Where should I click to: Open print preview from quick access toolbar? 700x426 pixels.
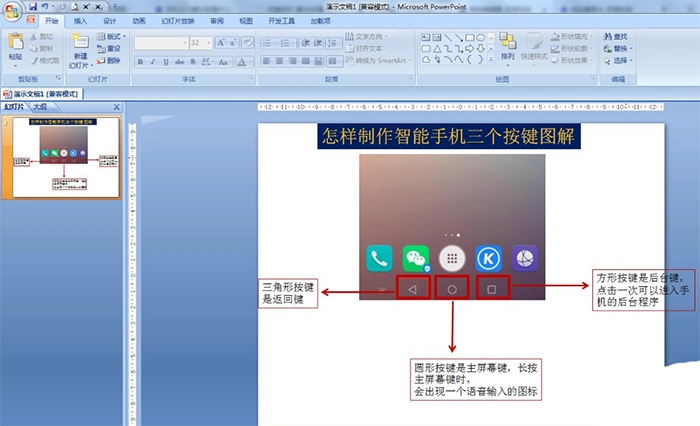click(75, 7)
